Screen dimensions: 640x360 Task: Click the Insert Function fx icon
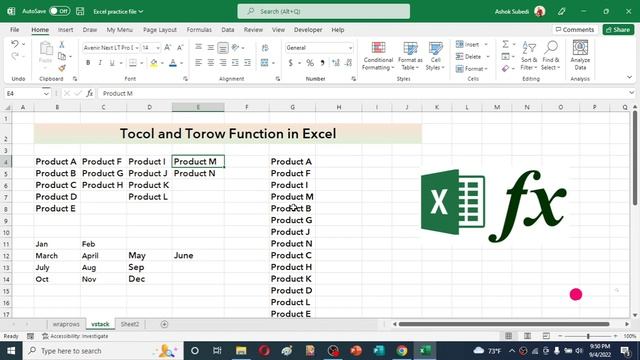[89, 93]
